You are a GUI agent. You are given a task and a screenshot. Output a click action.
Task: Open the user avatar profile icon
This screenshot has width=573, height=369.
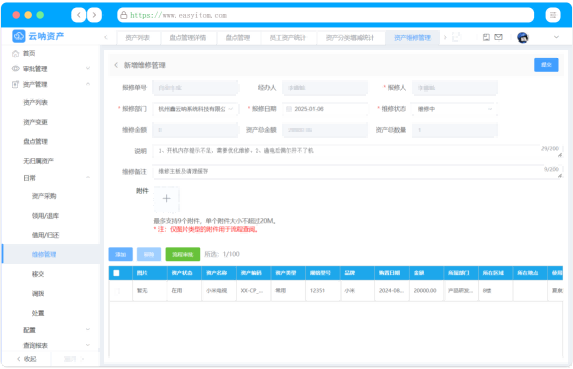pyautogui.click(x=523, y=37)
